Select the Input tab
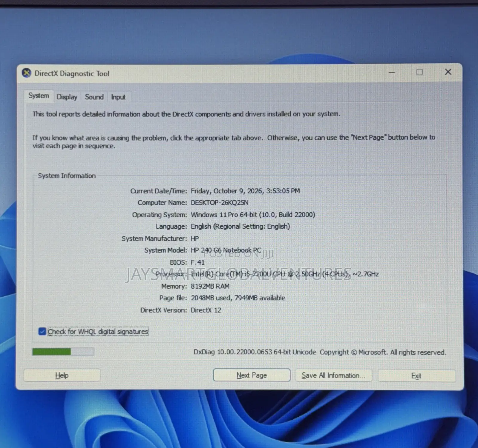 point(118,97)
